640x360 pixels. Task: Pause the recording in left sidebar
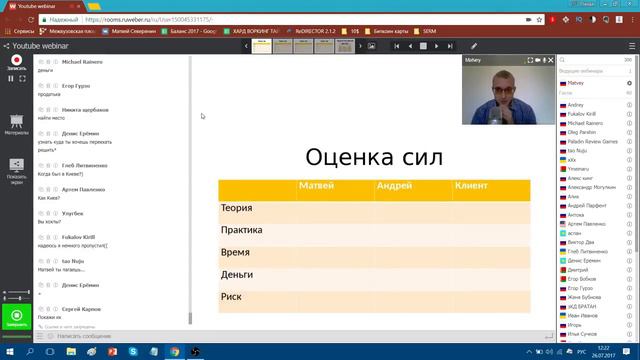coord(11,78)
